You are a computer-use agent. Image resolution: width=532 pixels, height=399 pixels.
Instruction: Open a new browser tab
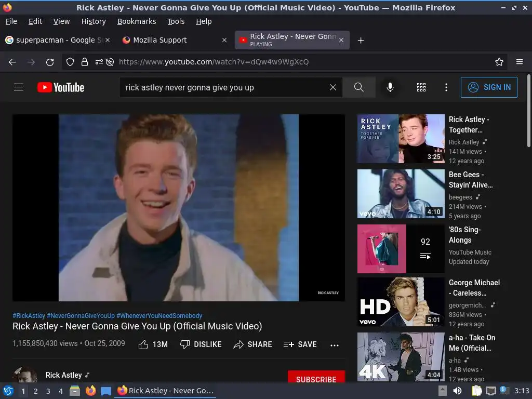coord(361,41)
